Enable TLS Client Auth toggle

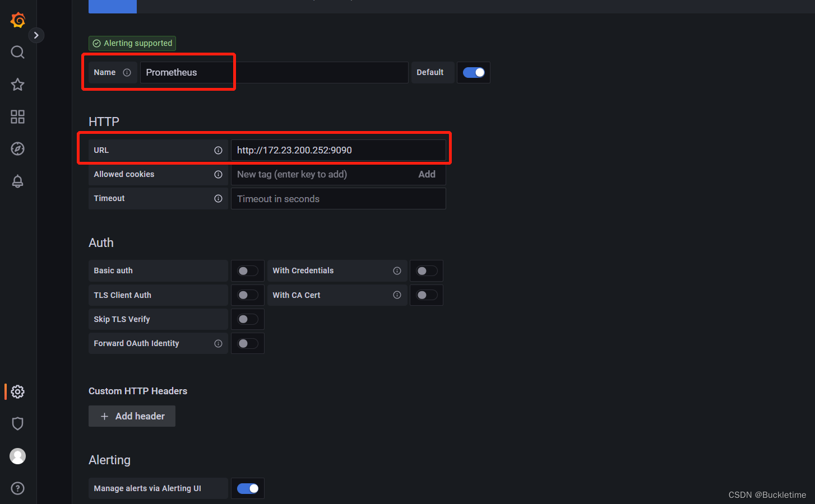click(x=248, y=295)
